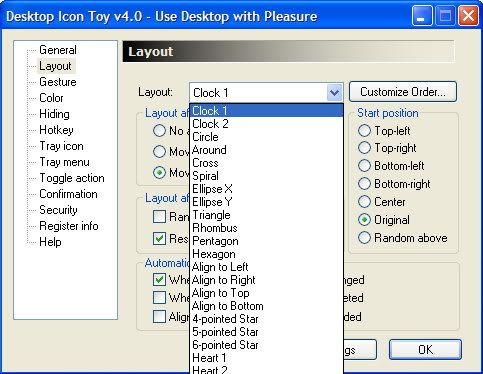
Task: Enable the unchecked 'Whe' automatic checkbox
Action: pos(159,297)
